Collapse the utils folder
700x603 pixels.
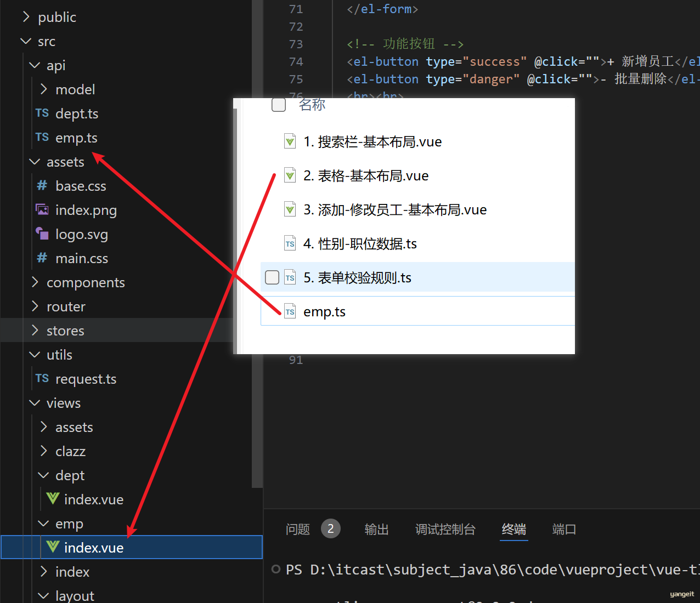click(x=35, y=355)
